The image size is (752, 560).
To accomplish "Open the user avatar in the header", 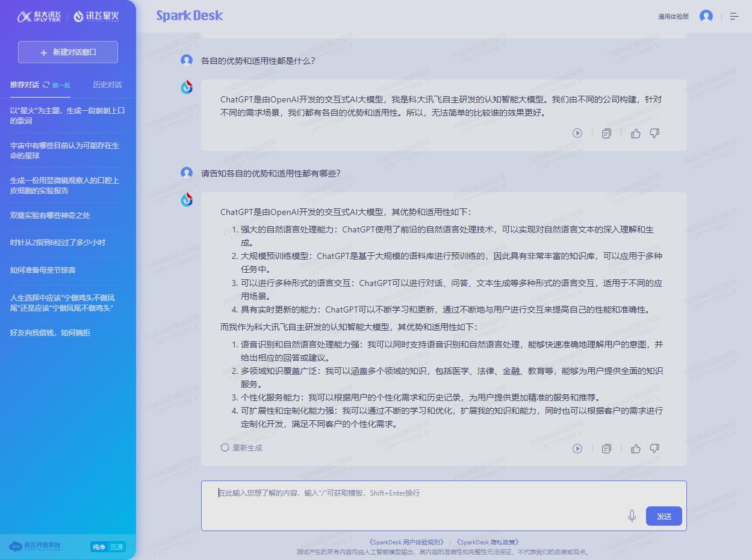I will [706, 16].
